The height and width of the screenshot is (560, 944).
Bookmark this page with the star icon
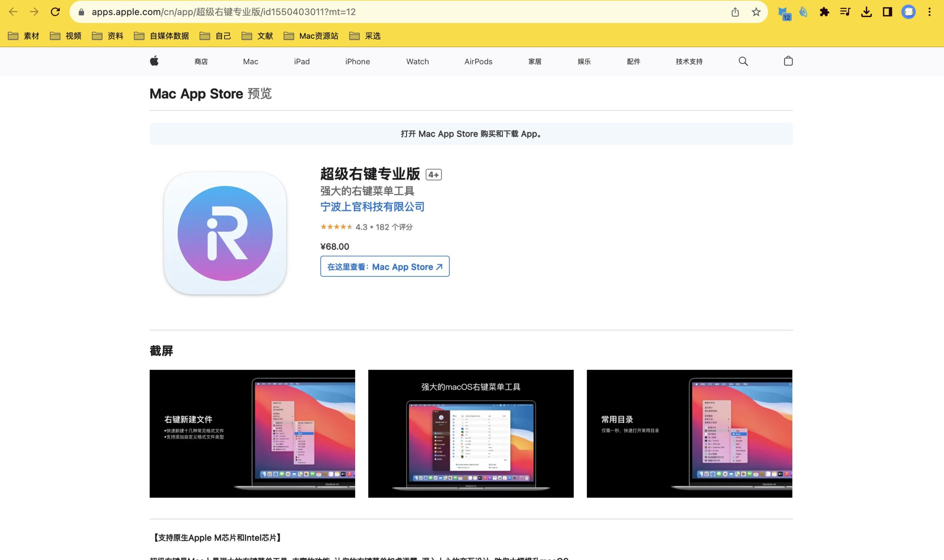pos(756,12)
